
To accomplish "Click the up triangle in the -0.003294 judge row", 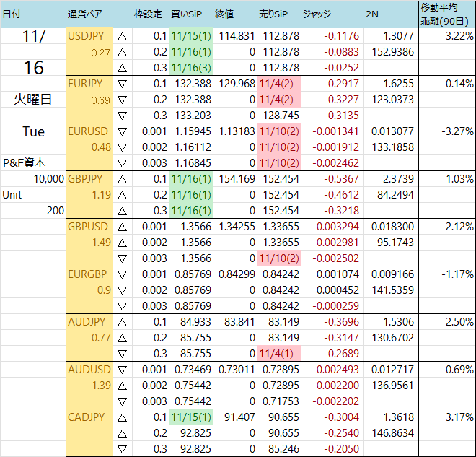I will 122,227.
